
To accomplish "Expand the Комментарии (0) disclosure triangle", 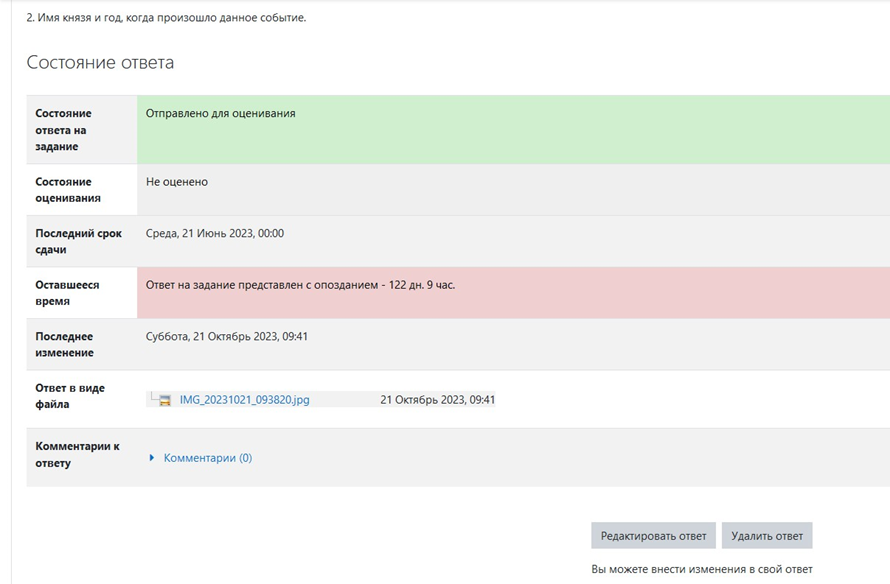I will click(x=152, y=457).
